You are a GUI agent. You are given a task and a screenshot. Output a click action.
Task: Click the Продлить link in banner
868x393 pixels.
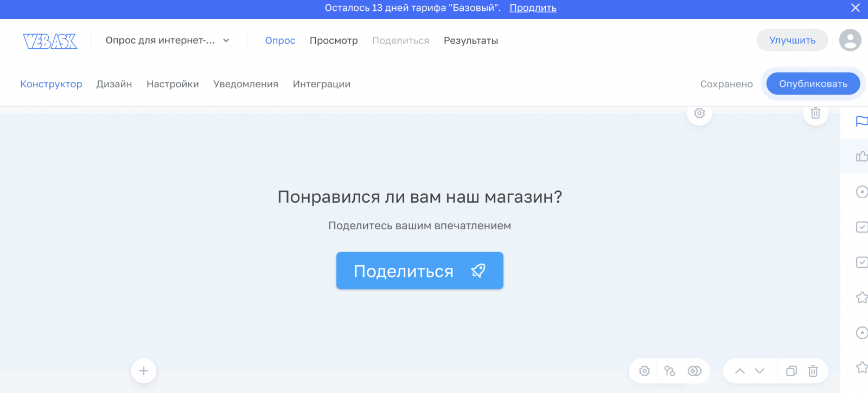tap(533, 8)
